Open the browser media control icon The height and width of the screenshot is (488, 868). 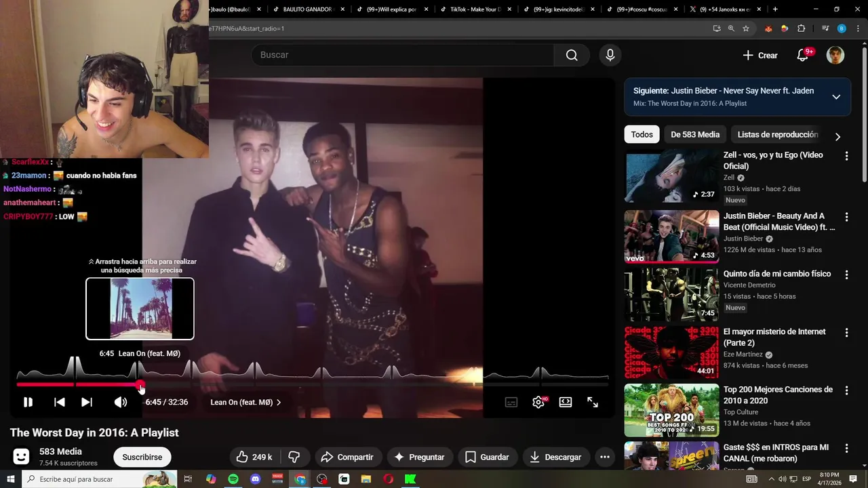[x=825, y=28]
